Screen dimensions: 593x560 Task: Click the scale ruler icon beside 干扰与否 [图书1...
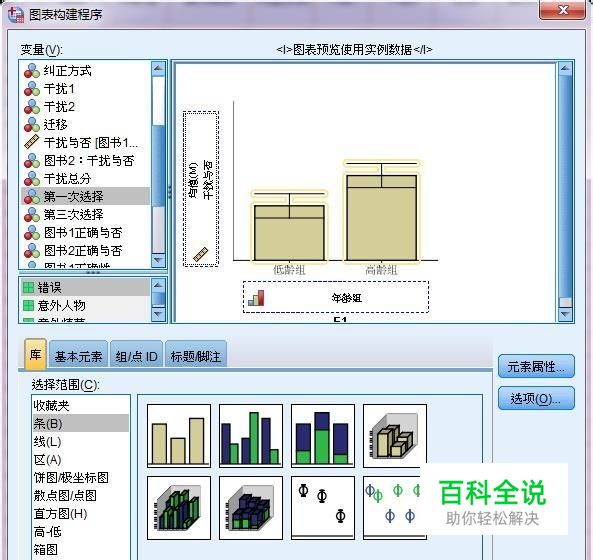[x=32, y=142]
